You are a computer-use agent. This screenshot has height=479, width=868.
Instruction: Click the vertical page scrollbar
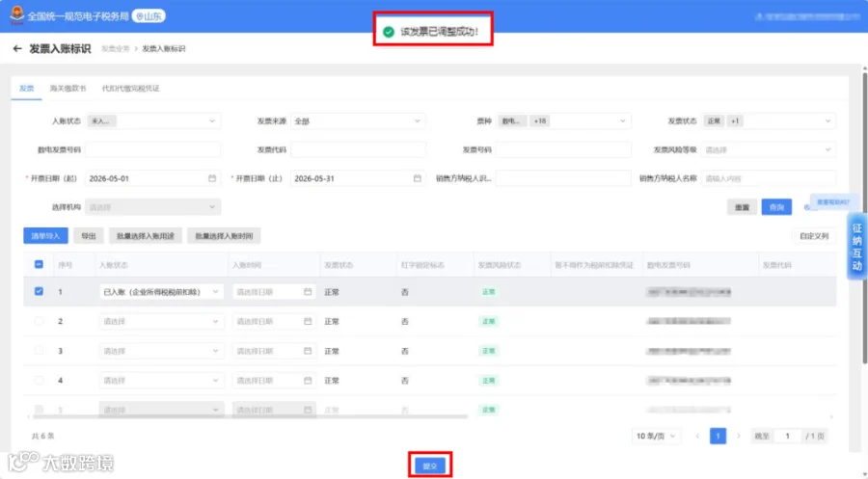coord(865,219)
